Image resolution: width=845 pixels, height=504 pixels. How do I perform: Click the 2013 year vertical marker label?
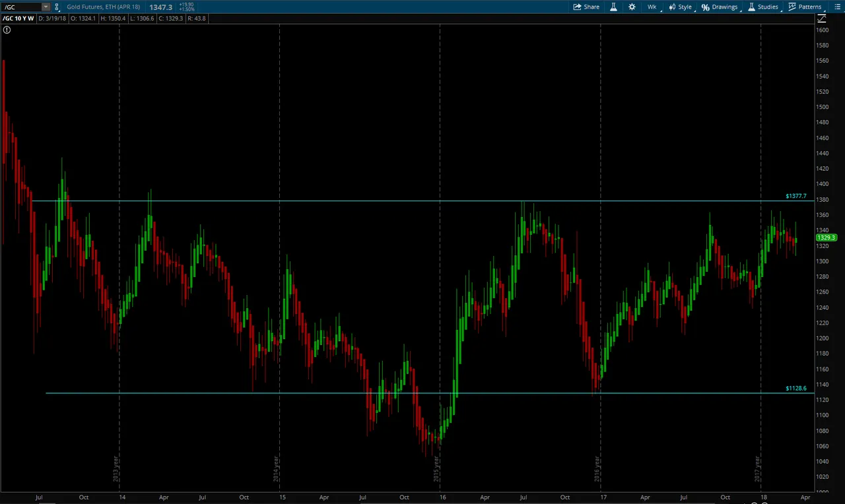[x=116, y=468]
